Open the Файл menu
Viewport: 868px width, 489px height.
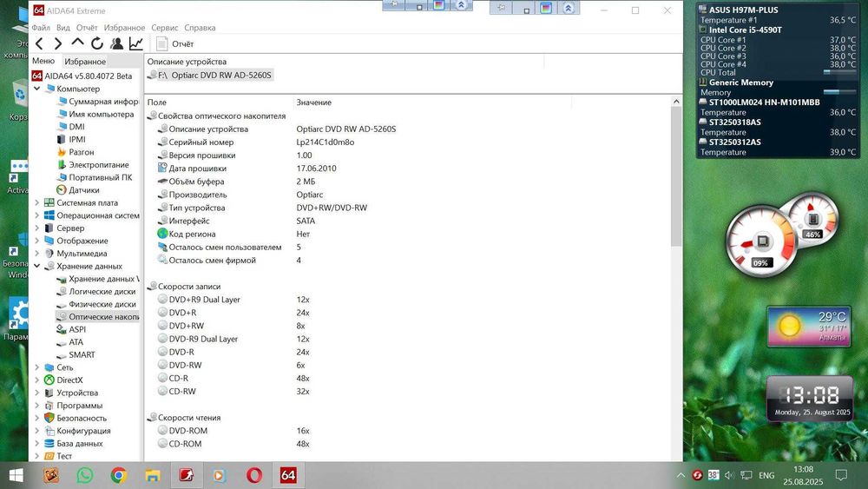click(x=41, y=28)
